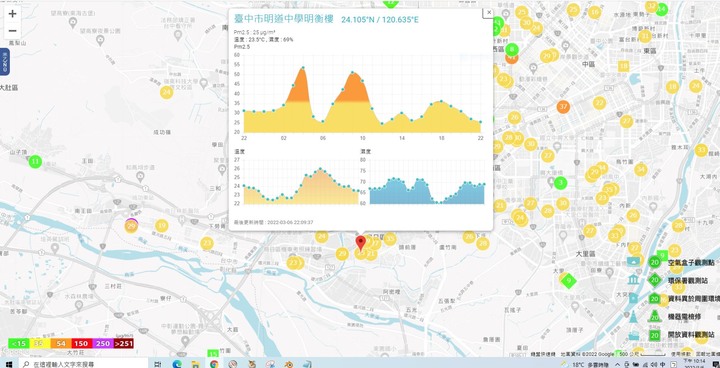720x368 pixels.
Task: Click the blue 濕度 humidity chart
Action: click(427, 181)
